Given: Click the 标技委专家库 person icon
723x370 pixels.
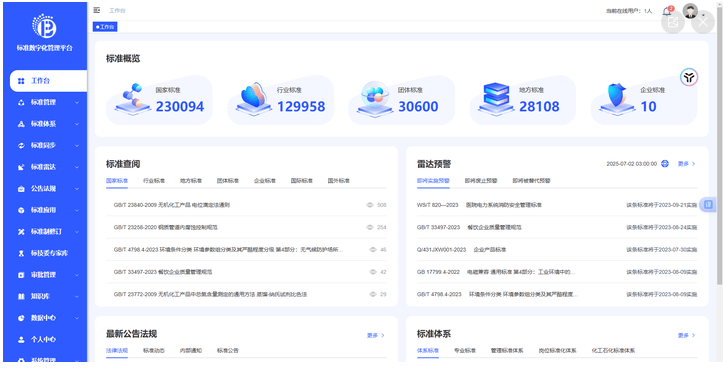Looking at the screenshot, I should (21, 253).
